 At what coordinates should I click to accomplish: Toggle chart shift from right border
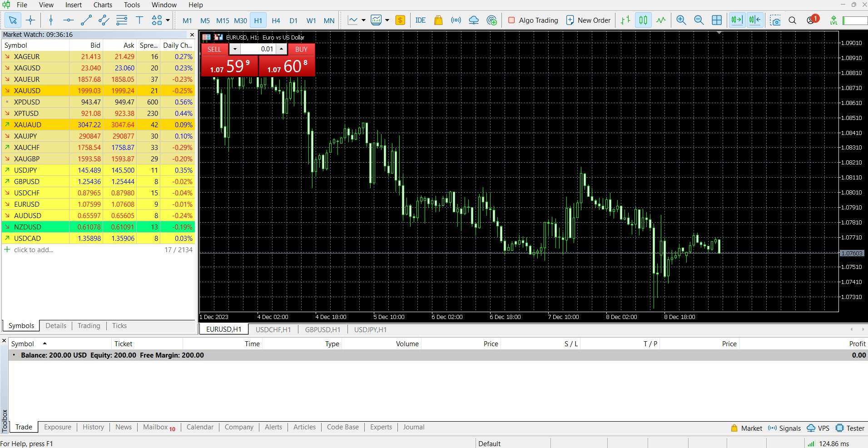click(x=755, y=20)
